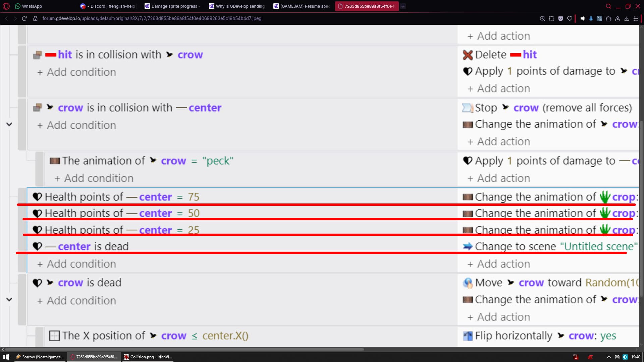The height and width of the screenshot is (362, 644).
Task: Collapse the crow is dead event chevron
Action: tap(9, 300)
